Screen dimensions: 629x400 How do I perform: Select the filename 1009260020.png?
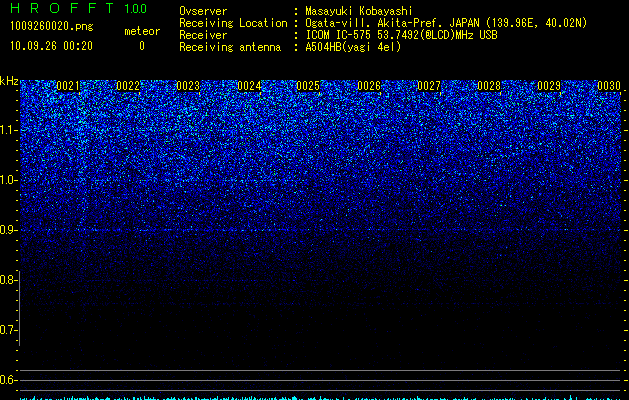pos(52,27)
